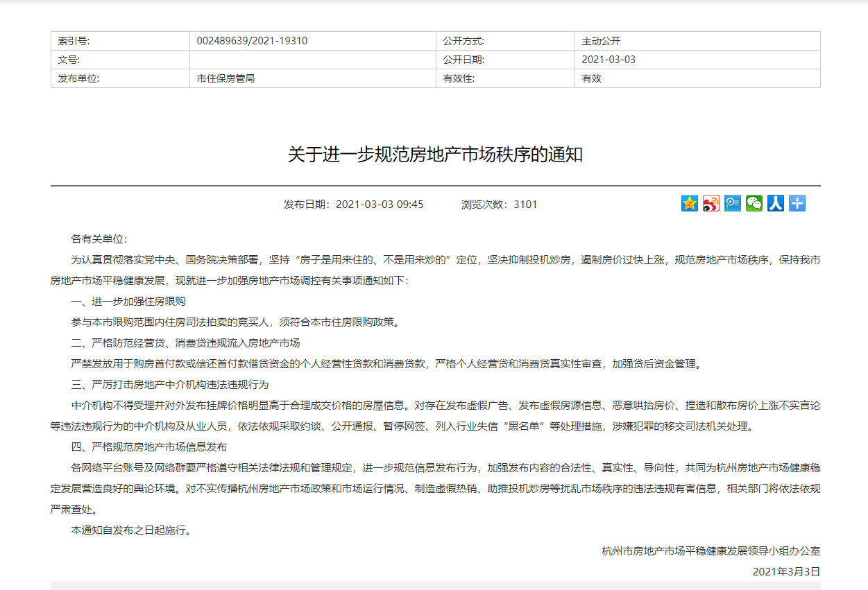
Task: Click heading 一、进一步加强住房限购
Action: click(128, 302)
